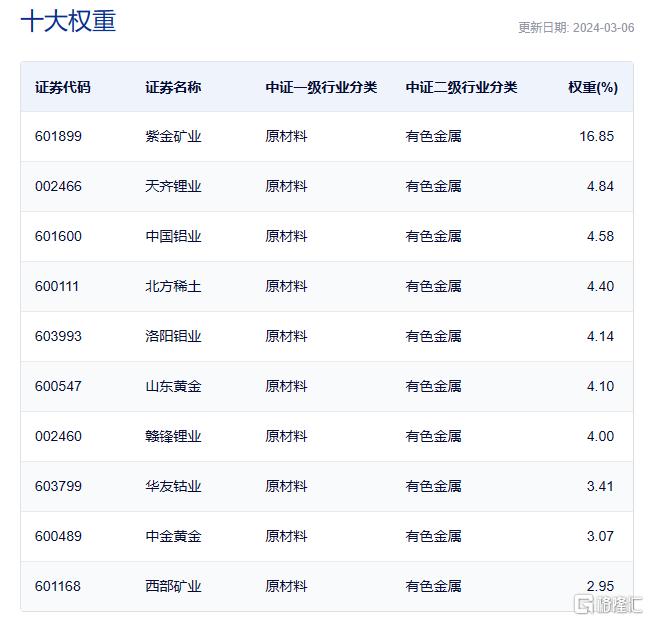649x621 pixels.
Task: Select the 中证一级行业分类 column header
Action: (x=321, y=87)
